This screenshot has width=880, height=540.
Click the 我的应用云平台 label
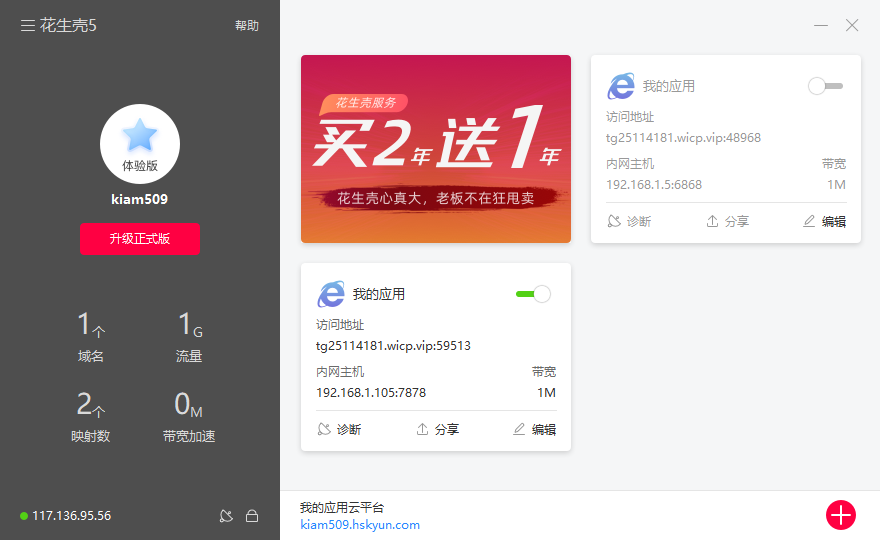click(342, 508)
